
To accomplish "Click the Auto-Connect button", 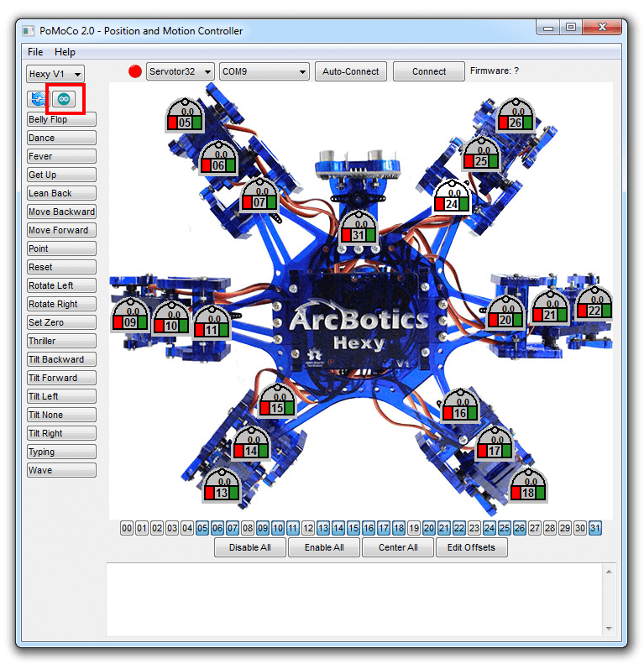I will pos(351,71).
